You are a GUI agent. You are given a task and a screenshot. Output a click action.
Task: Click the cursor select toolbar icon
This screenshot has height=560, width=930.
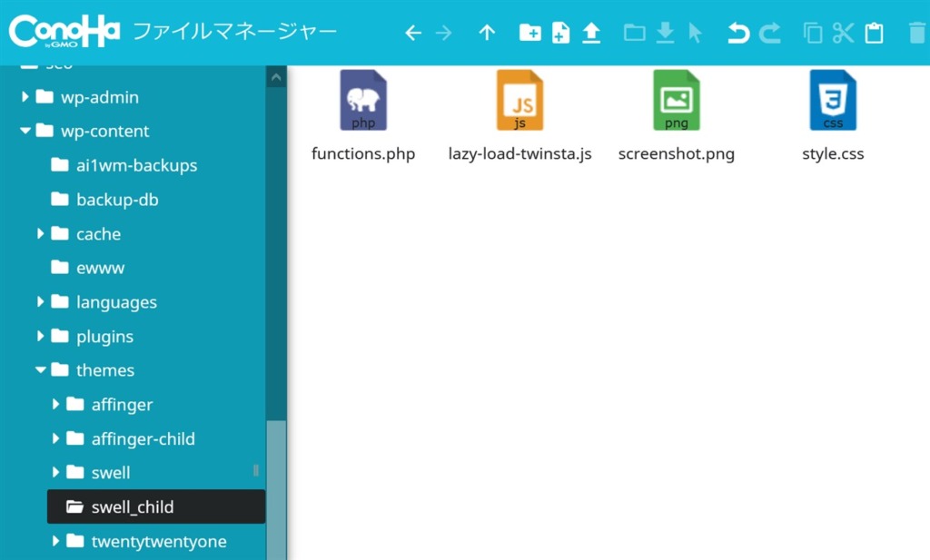[695, 33]
